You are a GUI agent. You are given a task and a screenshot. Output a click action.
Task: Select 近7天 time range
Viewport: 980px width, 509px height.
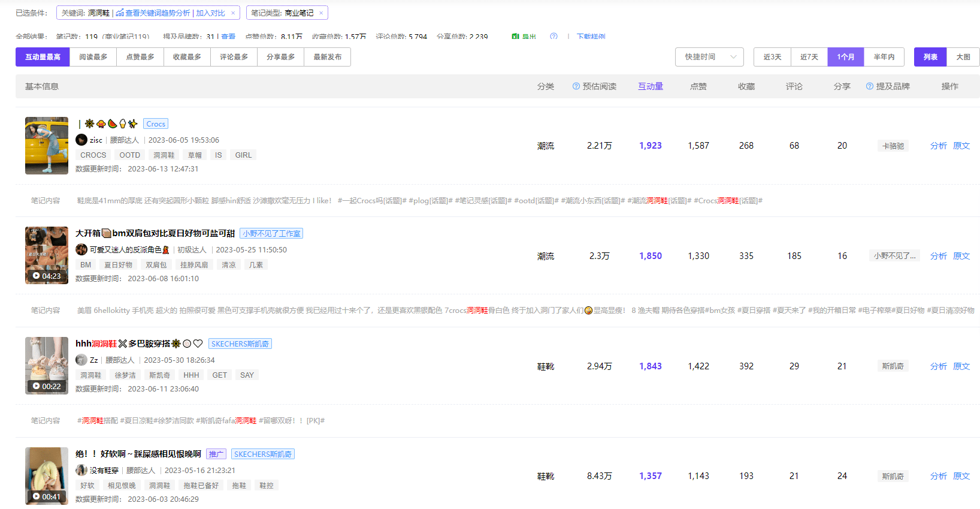tap(809, 57)
